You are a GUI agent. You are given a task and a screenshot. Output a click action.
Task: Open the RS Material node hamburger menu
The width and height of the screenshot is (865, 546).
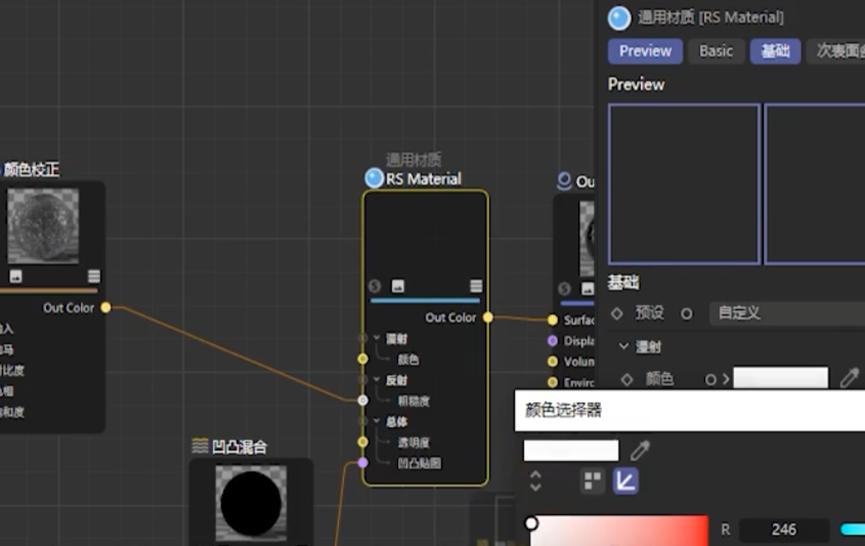(x=476, y=286)
